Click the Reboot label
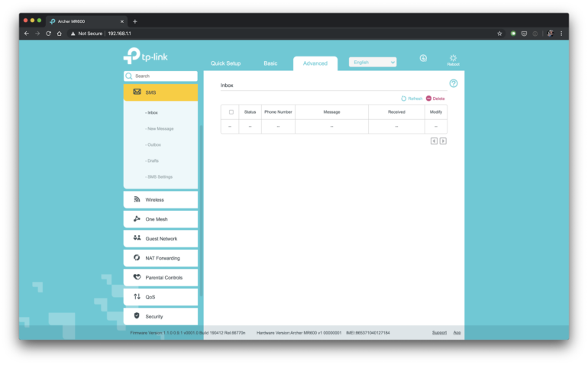 coord(453,64)
